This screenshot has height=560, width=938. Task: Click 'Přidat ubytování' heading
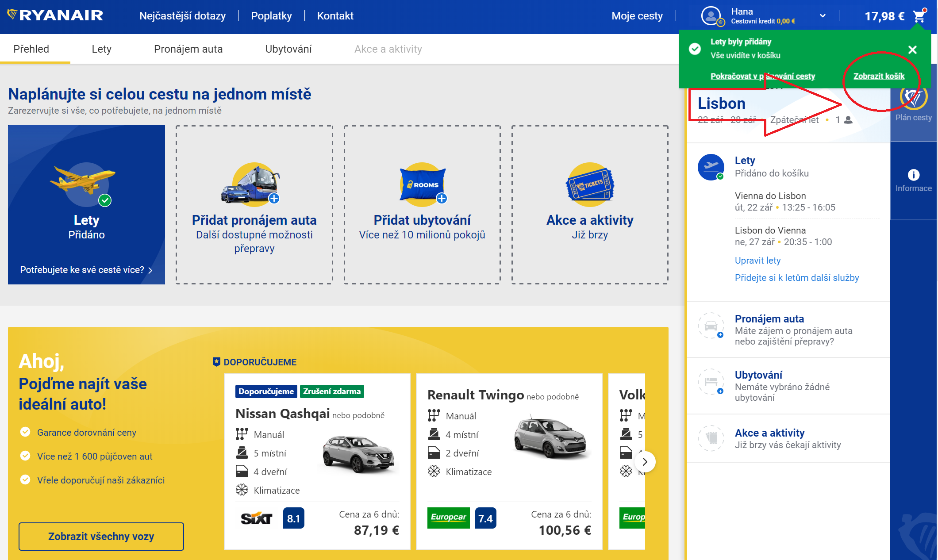pos(422,220)
